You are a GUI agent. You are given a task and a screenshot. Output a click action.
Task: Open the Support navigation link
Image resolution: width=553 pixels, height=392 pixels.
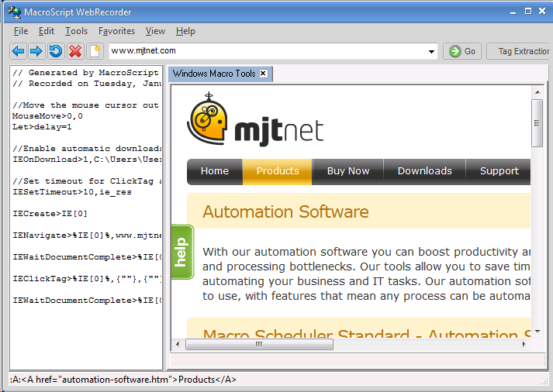point(499,171)
